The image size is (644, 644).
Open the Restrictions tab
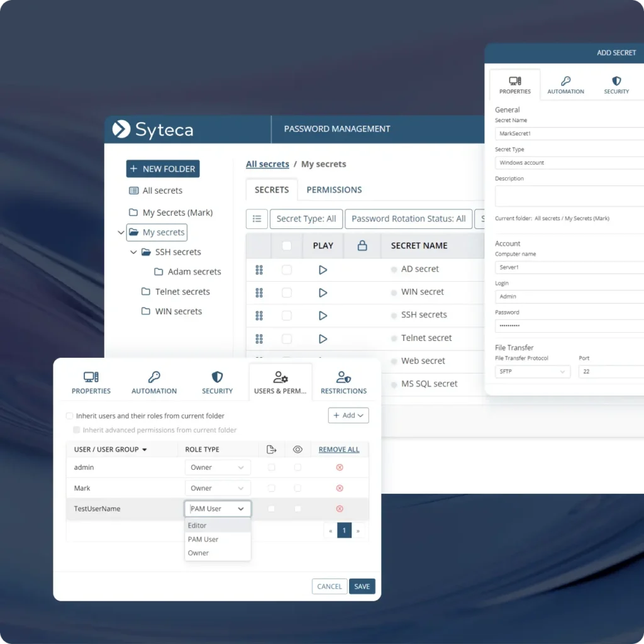(x=343, y=382)
